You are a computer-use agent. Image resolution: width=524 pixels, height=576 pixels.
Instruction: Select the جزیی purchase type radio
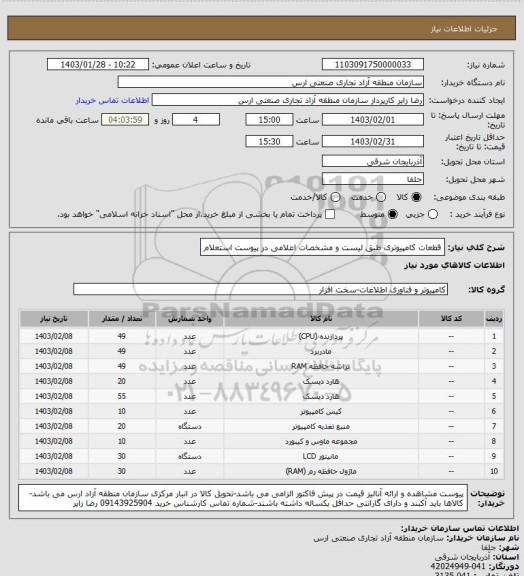433,214
